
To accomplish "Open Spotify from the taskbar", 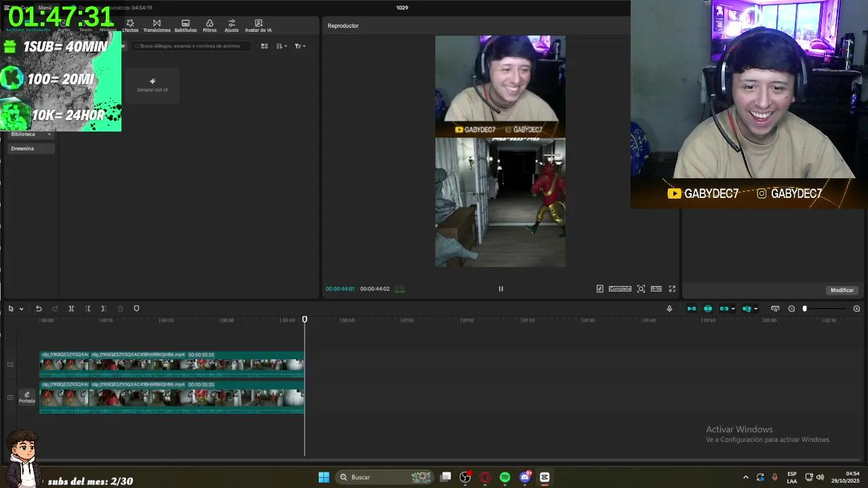I will [505, 477].
